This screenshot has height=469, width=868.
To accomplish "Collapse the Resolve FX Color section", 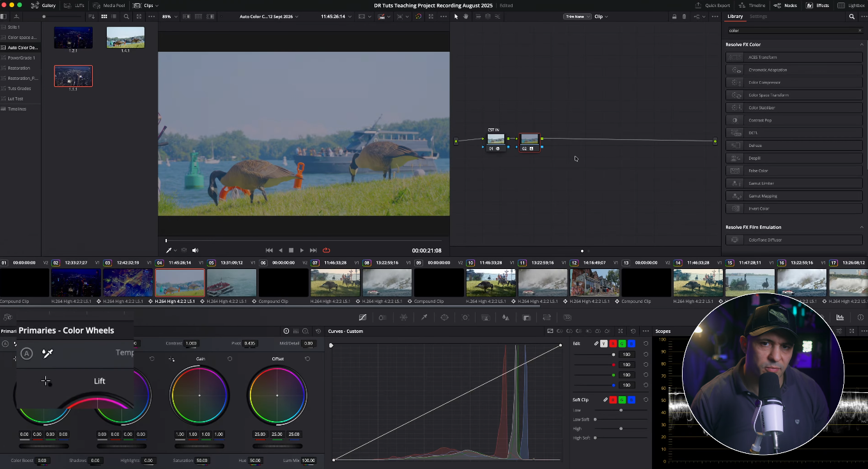I will click(x=860, y=45).
